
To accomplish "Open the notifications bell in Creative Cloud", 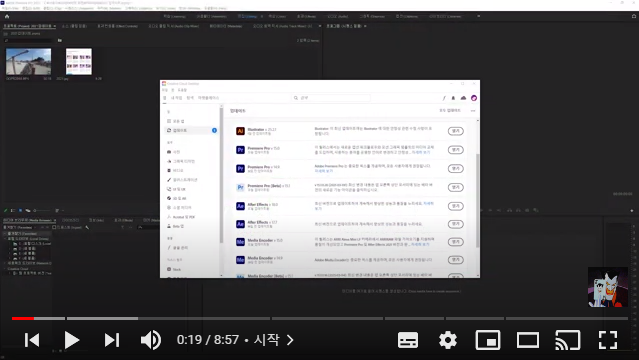I will 453,98.
